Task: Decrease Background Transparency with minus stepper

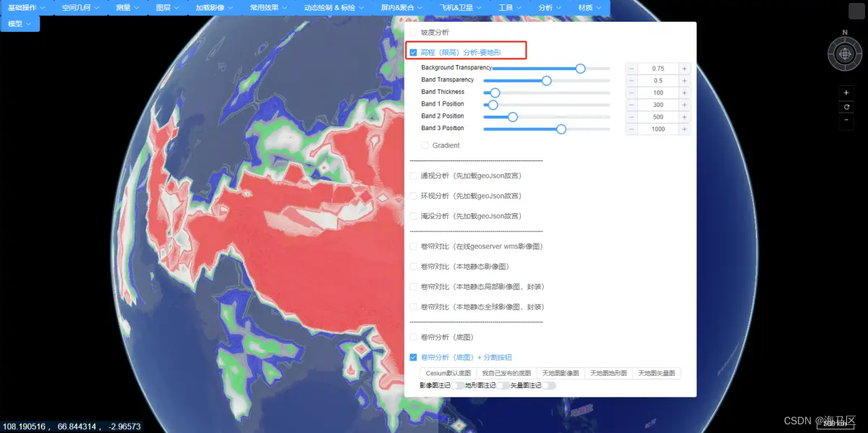Action: (x=631, y=69)
